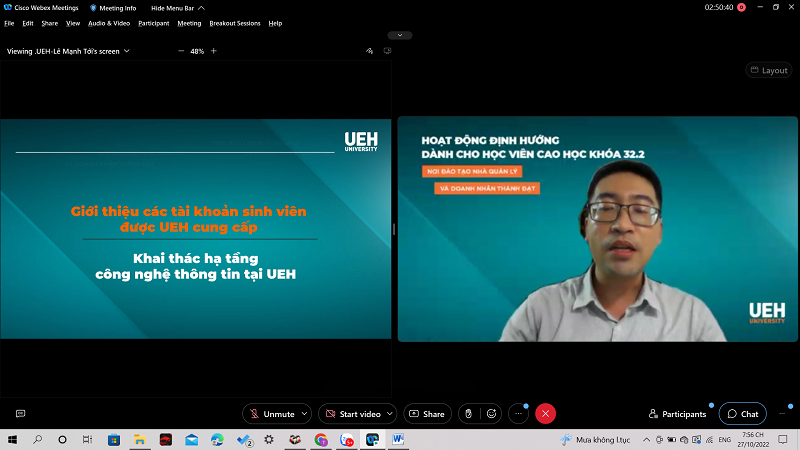Open the Chat panel
The width and height of the screenshot is (800, 450).
tap(743, 414)
